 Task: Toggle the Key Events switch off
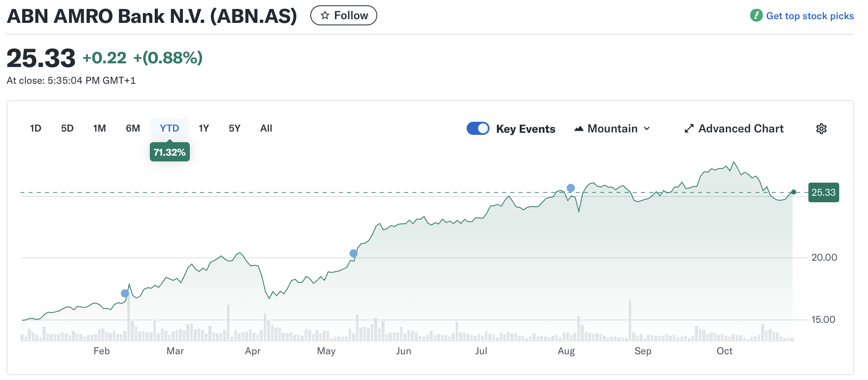[478, 128]
